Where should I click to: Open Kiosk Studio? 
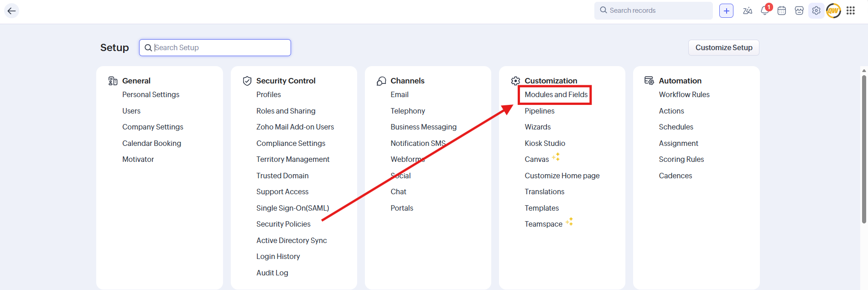545,143
